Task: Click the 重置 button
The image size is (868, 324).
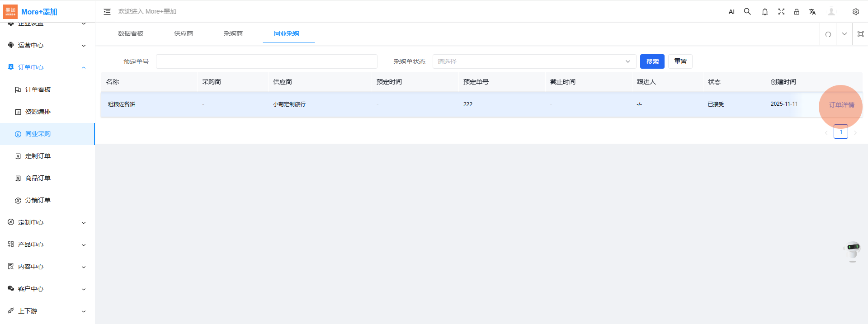Action: [680, 61]
